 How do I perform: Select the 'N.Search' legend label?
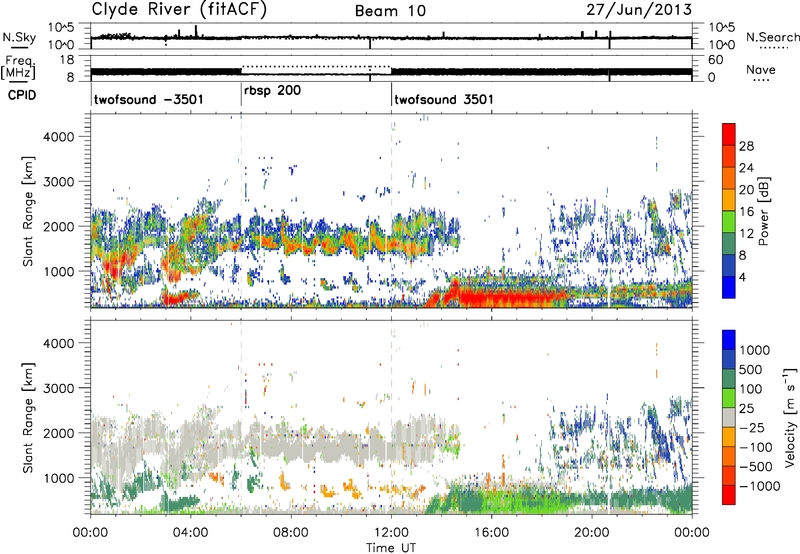pos(772,37)
